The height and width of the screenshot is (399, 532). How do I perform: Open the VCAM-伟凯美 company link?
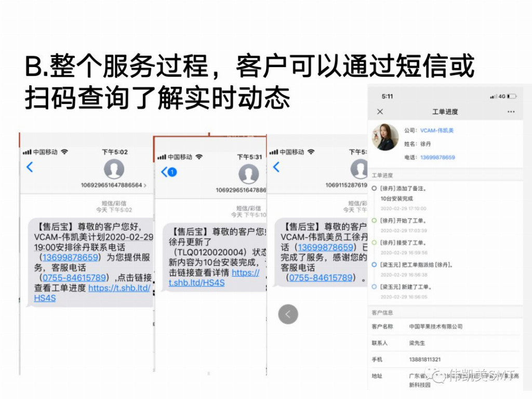coord(436,130)
